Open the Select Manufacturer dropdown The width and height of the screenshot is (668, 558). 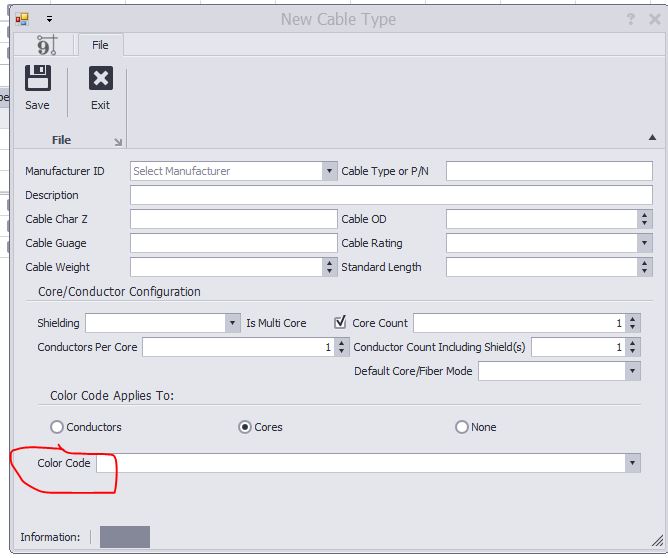point(329,171)
